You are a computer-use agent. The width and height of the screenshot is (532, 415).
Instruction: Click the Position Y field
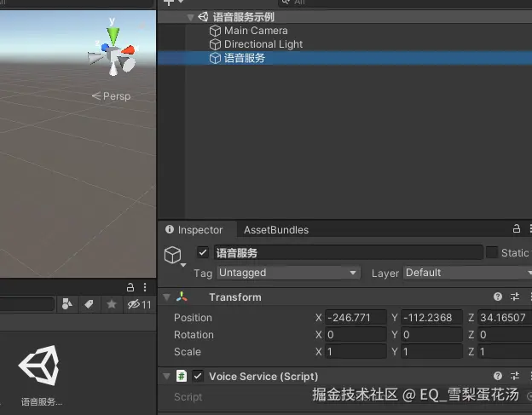pos(431,318)
